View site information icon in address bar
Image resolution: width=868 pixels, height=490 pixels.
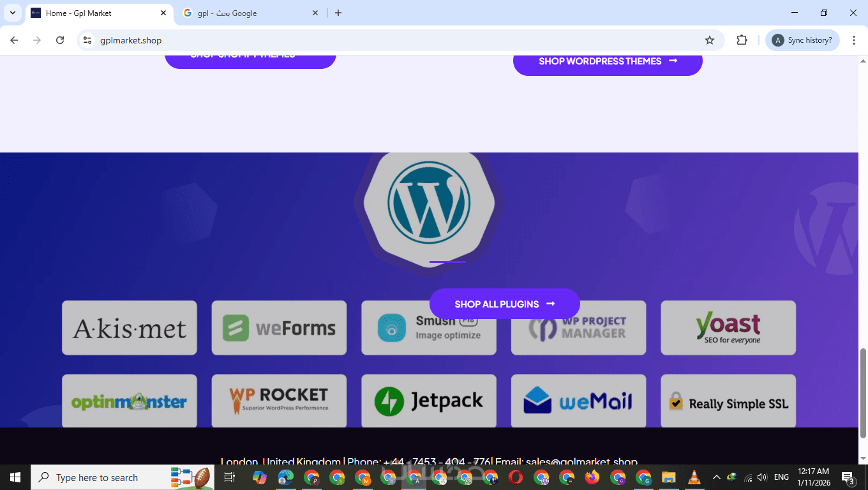(x=88, y=40)
